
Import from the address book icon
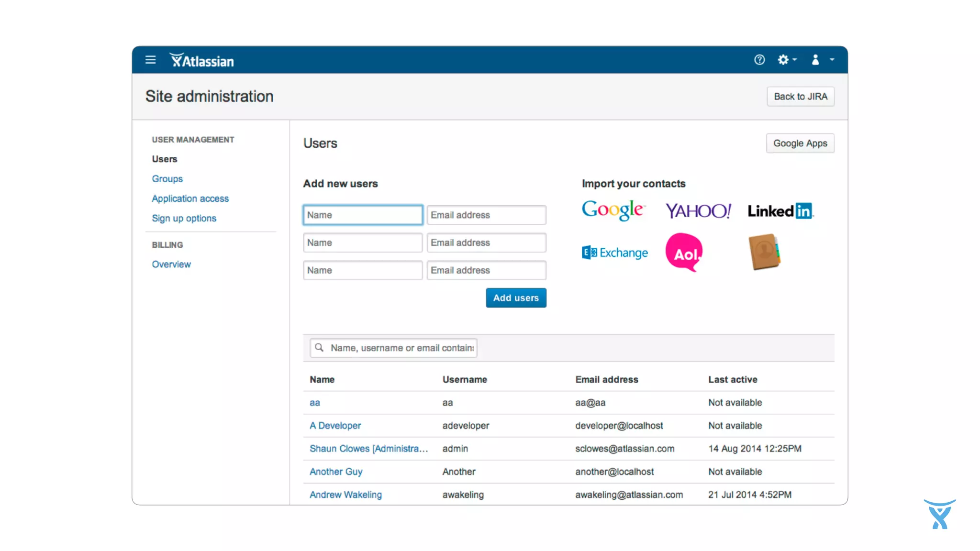pos(764,252)
